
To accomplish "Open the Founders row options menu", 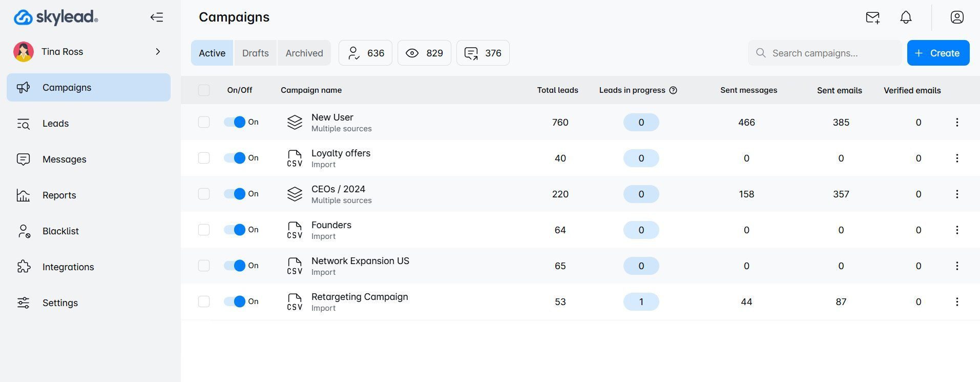I will pyautogui.click(x=957, y=230).
